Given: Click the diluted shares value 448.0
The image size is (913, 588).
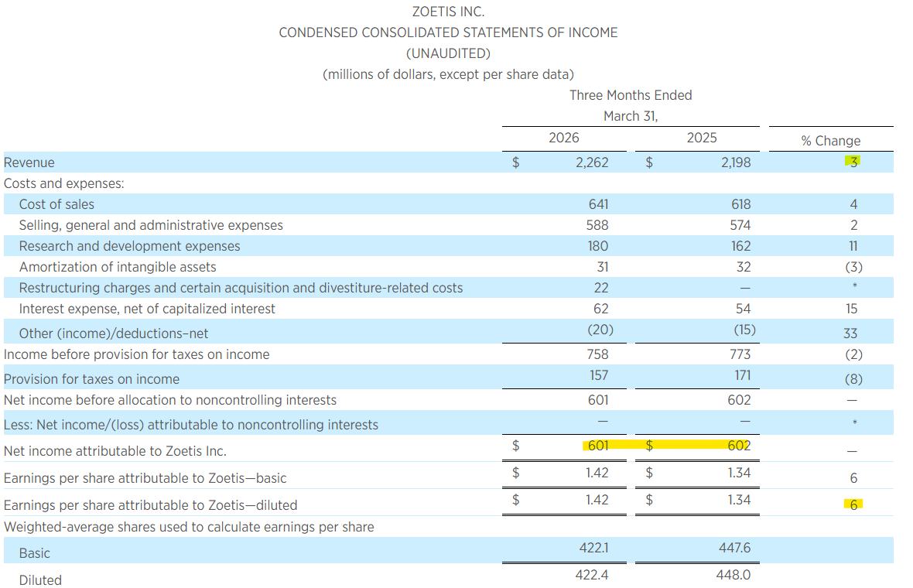Looking at the screenshot, I should coord(733,575).
